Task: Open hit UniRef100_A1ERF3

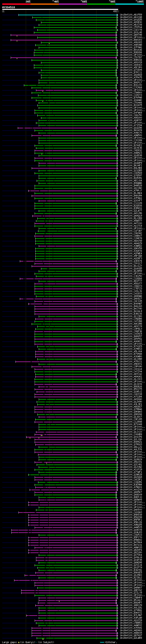Action: tap(131, 259)
